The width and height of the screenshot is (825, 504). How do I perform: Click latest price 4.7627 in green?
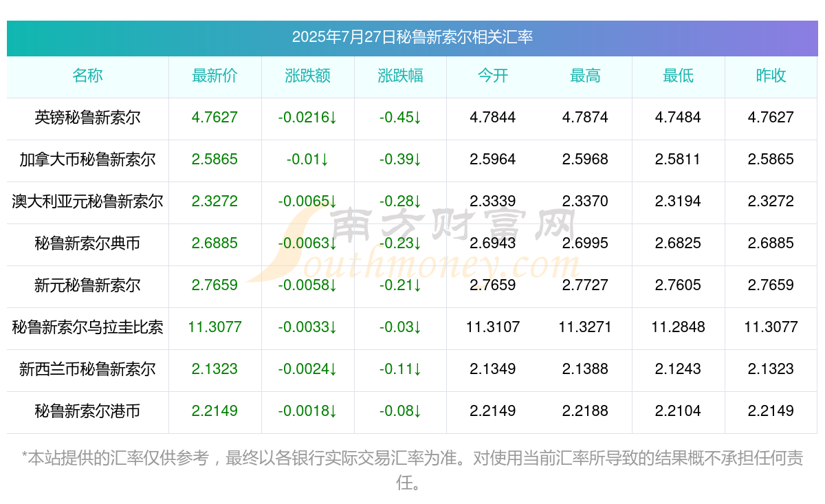click(214, 118)
